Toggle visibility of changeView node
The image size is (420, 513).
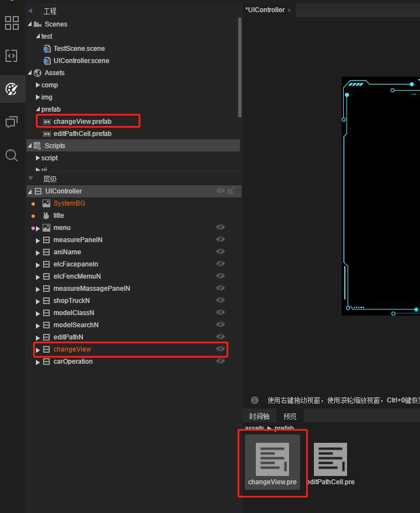(x=221, y=348)
